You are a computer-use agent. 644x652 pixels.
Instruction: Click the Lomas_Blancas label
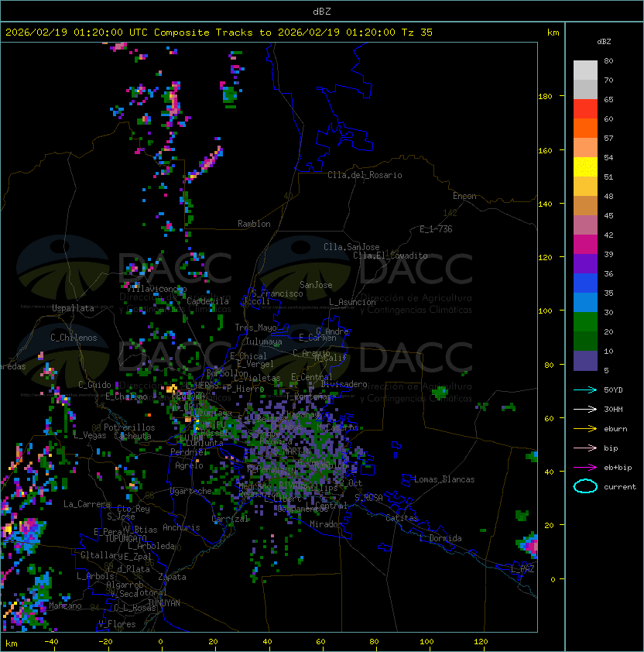(x=444, y=479)
